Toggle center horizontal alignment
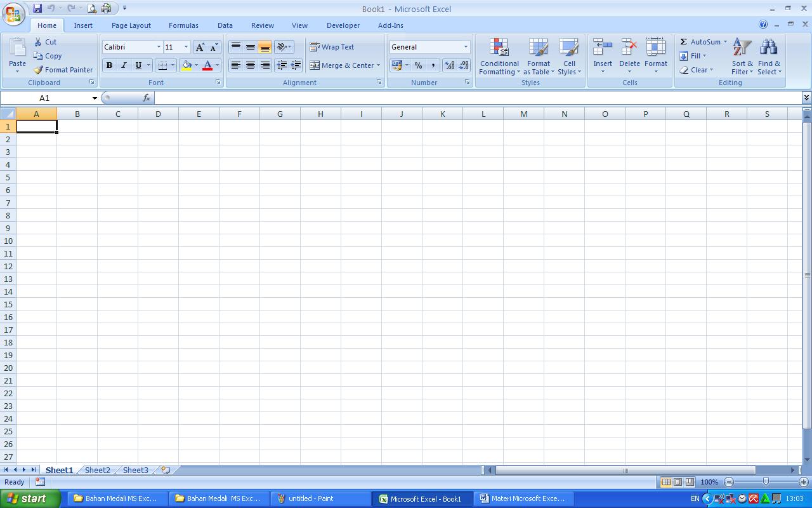The width and height of the screenshot is (812, 508). pyautogui.click(x=251, y=65)
